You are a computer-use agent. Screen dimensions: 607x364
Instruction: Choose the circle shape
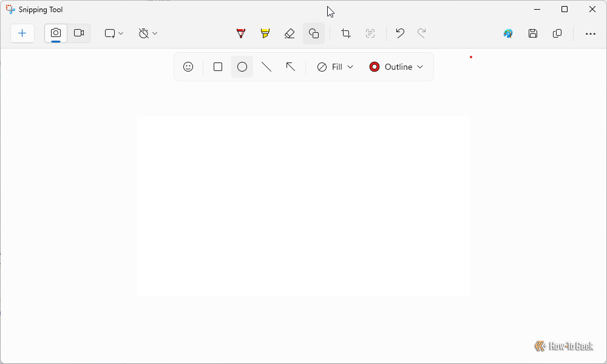(x=242, y=67)
